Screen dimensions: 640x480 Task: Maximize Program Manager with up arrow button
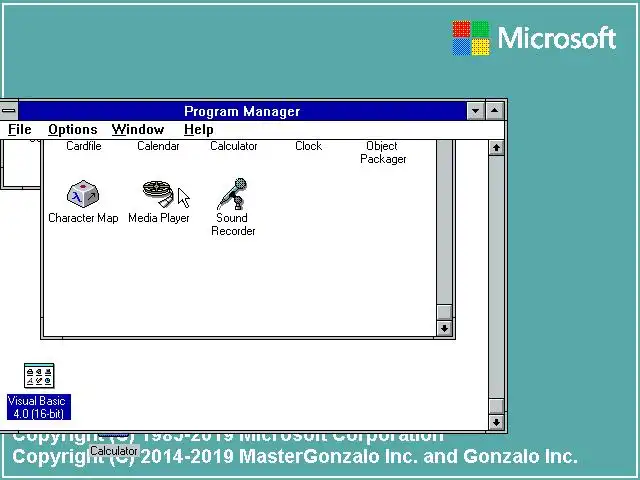(495, 111)
